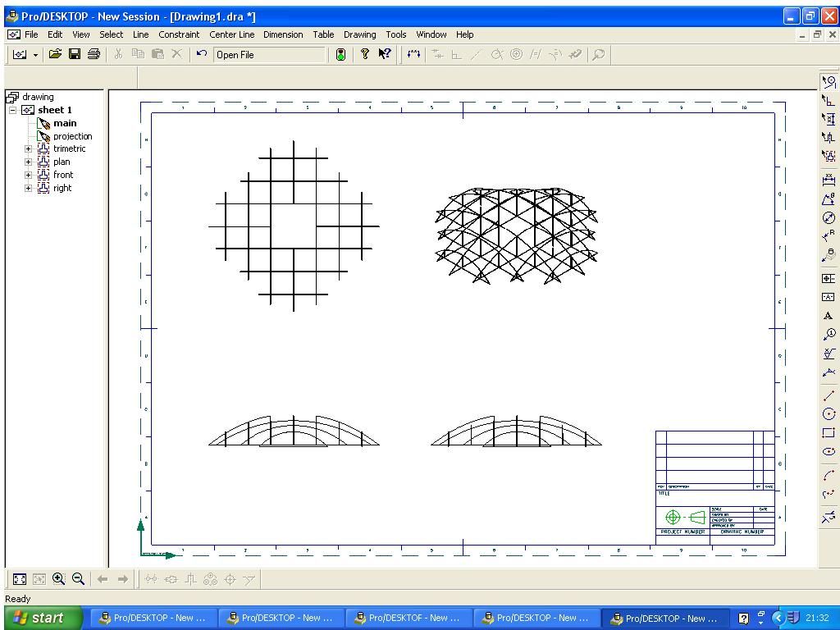The image size is (840, 630).
Task: Save the drawing with floppy disk icon
Action: point(75,54)
